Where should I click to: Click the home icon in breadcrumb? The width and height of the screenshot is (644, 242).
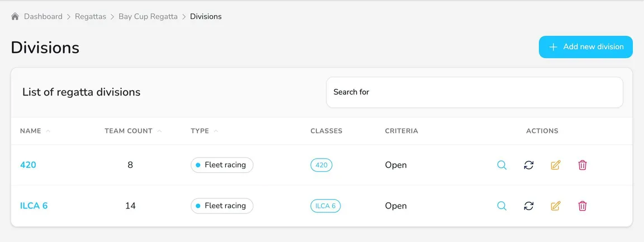15,17
